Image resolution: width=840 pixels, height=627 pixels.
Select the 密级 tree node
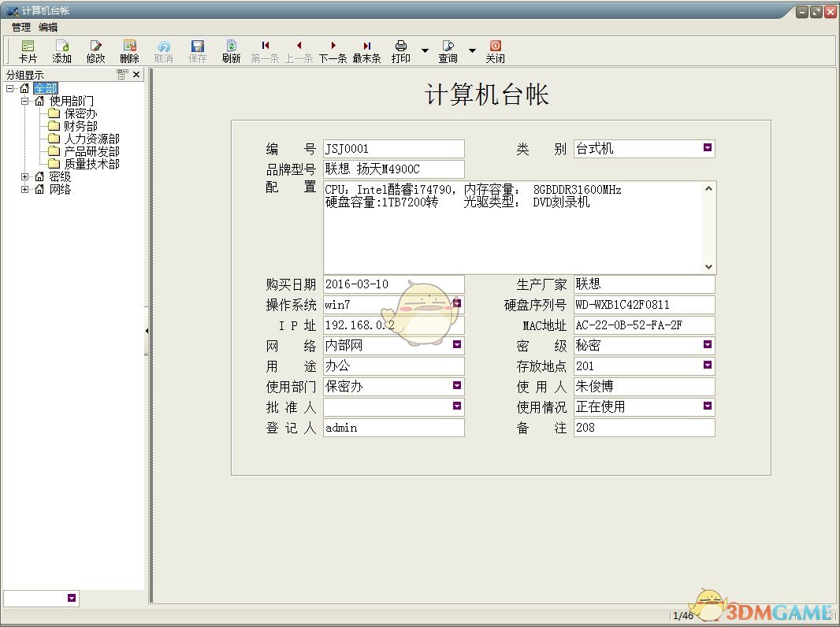coord(60,176)
